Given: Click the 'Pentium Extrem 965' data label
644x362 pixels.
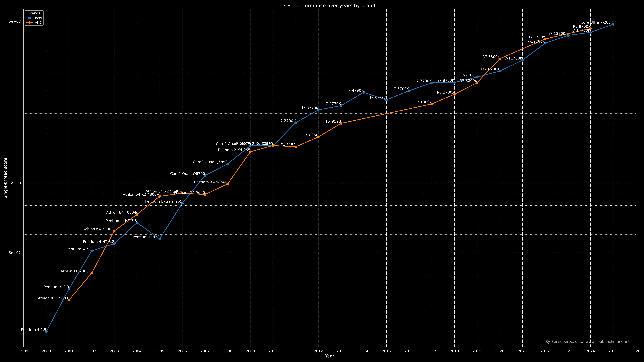Looking at the screenshot, I should point(164,201).
